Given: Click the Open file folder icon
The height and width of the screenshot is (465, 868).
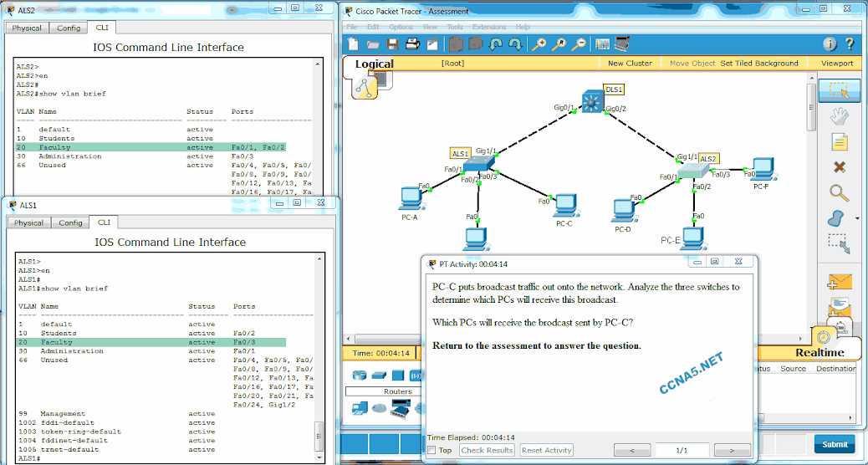Looking at the screenshot, I should click(373, 45).
